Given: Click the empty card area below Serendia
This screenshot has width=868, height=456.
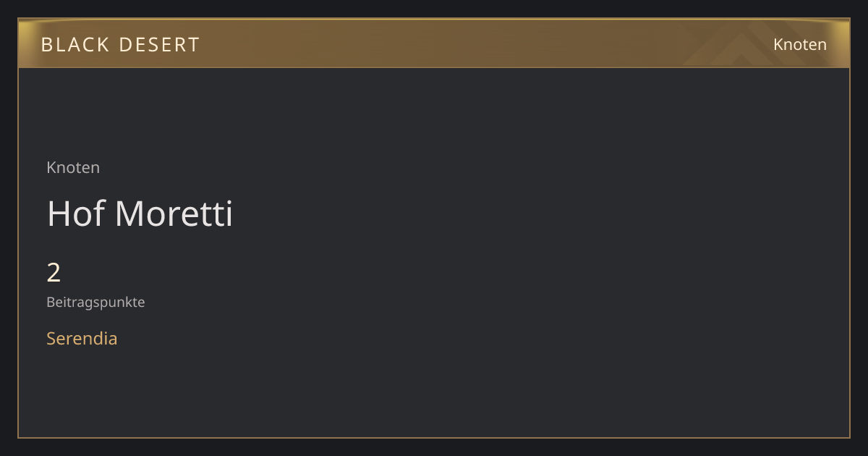Looking at the screenshot, I should [x=434, y=394].
